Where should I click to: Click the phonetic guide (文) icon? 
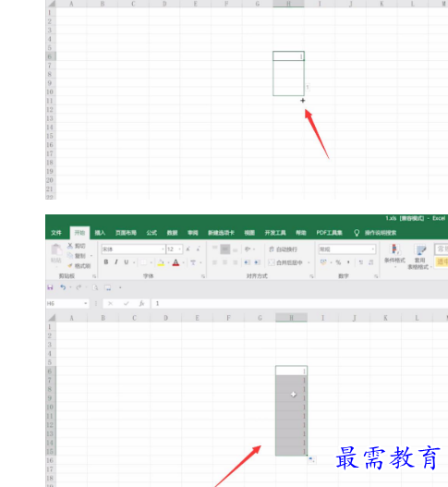pyautogui.click(x=193, y=262)
